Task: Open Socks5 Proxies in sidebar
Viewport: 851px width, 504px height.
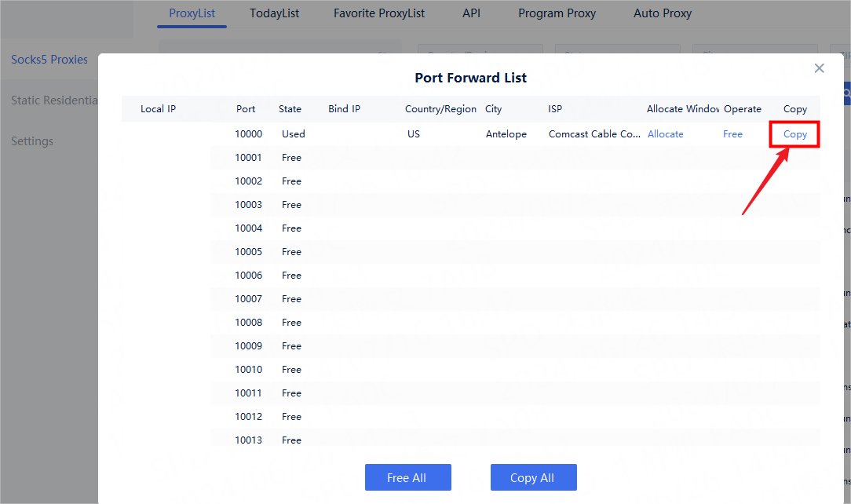Action: tap(49, 60)
